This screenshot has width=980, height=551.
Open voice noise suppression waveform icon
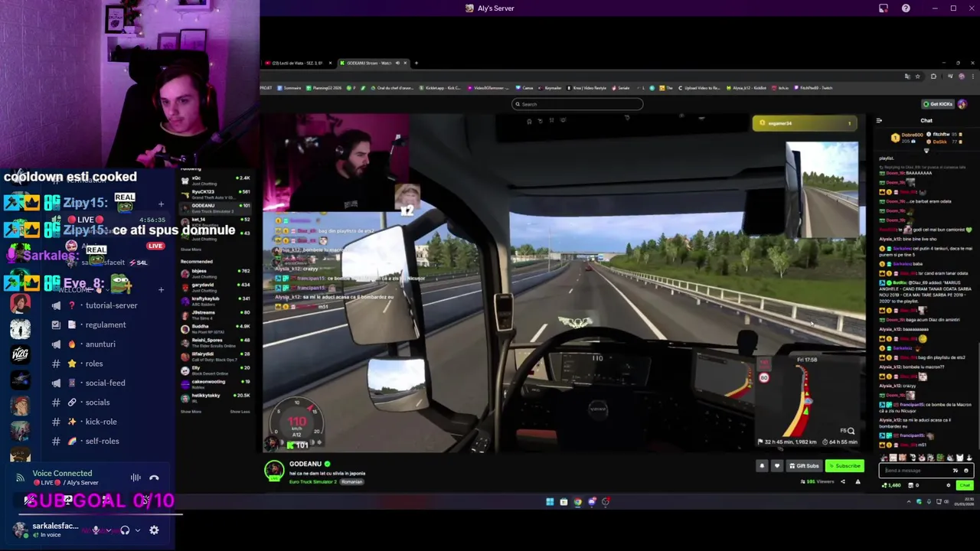tap(136, 478)
